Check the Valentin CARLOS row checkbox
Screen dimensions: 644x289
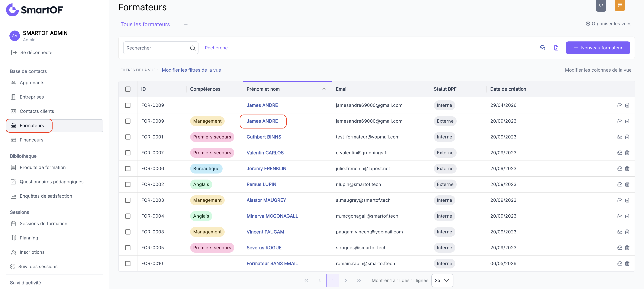(x=128, y=153)
